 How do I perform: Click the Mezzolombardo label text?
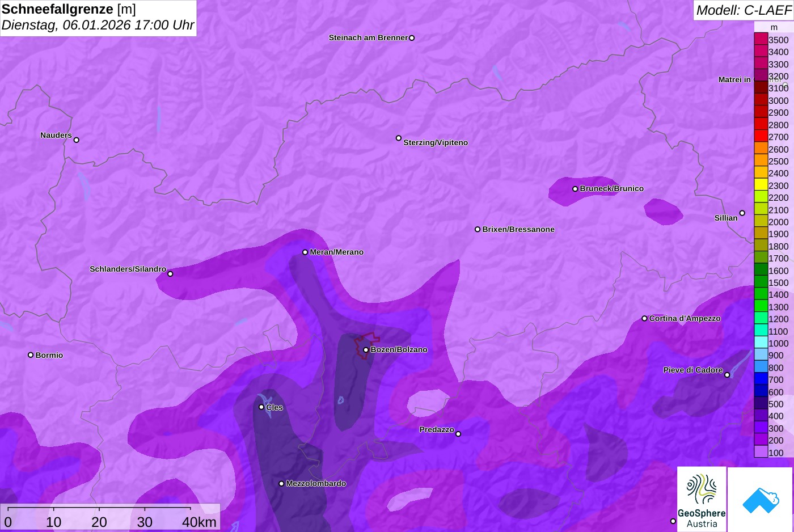(316, 484)
